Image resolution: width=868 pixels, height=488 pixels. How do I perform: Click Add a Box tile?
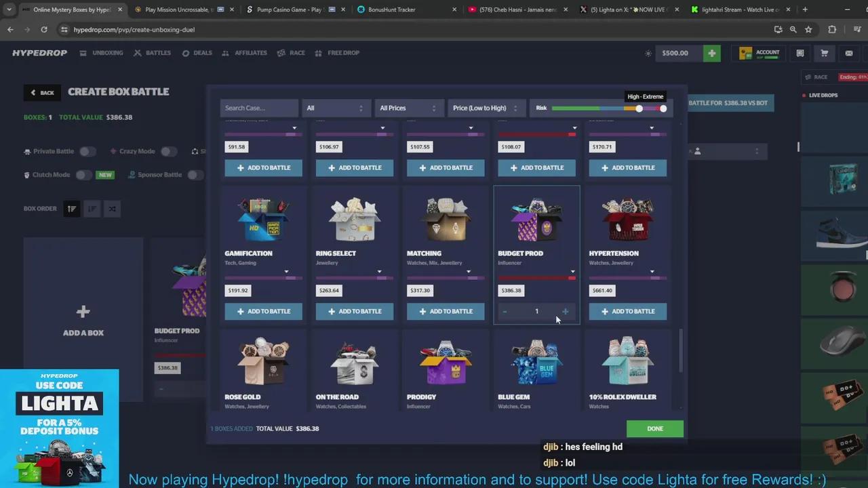(x=83, y=321)
